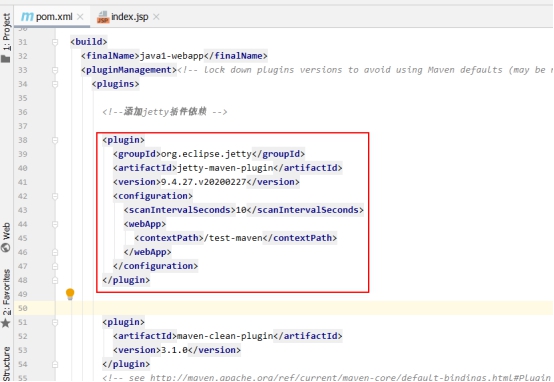
Task: Click the yellow light bulb intention icon
Action: pos(70,294)
